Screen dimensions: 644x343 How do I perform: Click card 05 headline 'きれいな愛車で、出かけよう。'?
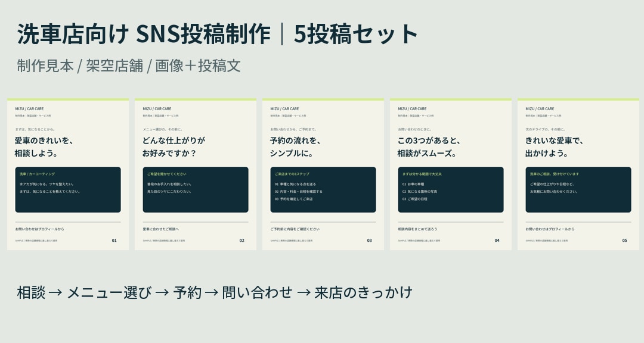(x=554, y=147)
